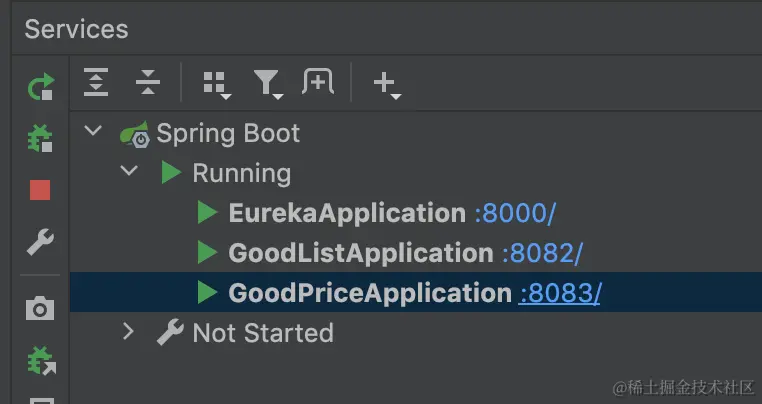Stop the running service with red square
The width and height of the screenshot is (762, 404).
[x=40, y=190]
